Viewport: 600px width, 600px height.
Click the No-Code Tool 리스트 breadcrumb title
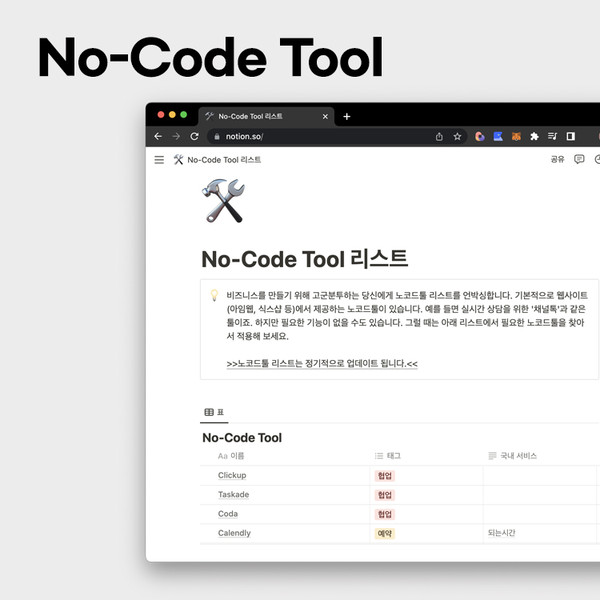224,160
